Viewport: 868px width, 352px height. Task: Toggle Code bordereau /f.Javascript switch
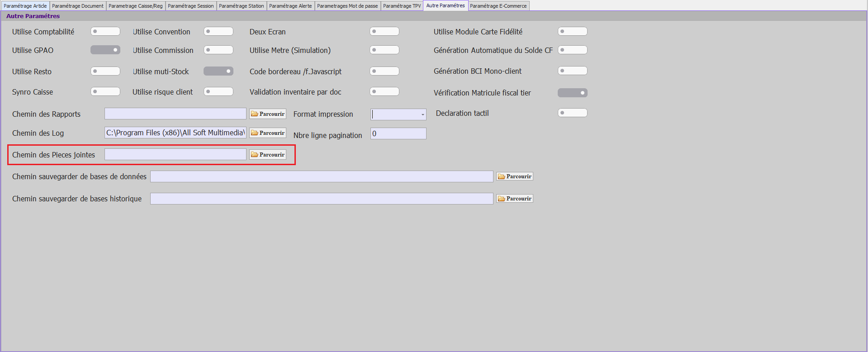[384, 71]
